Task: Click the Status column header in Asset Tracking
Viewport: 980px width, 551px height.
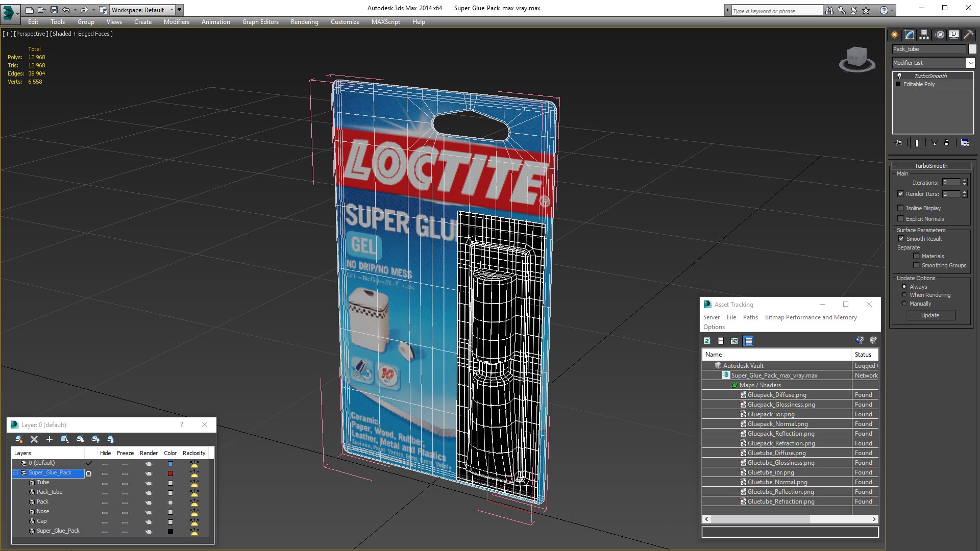Action: [865, 355]
